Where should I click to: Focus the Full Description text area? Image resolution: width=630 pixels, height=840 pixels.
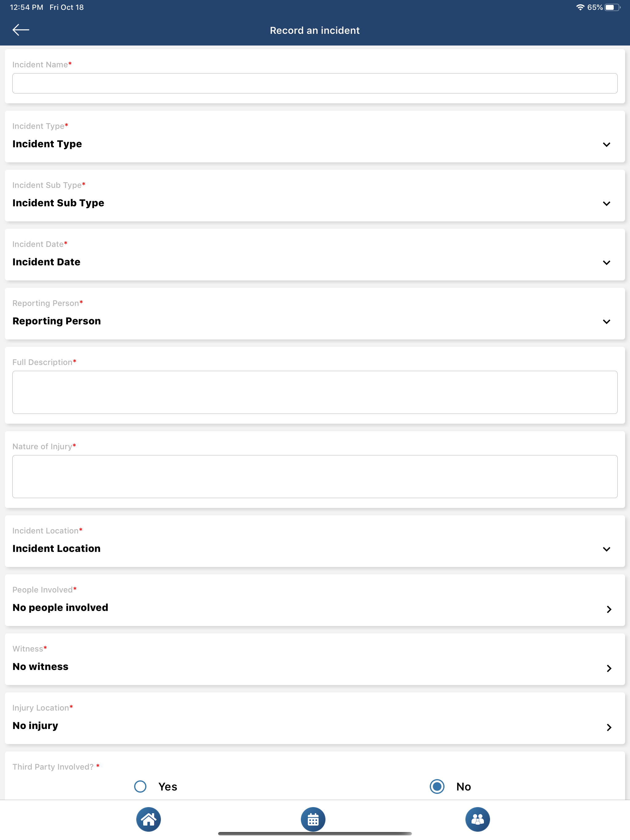tap(315, 392)
